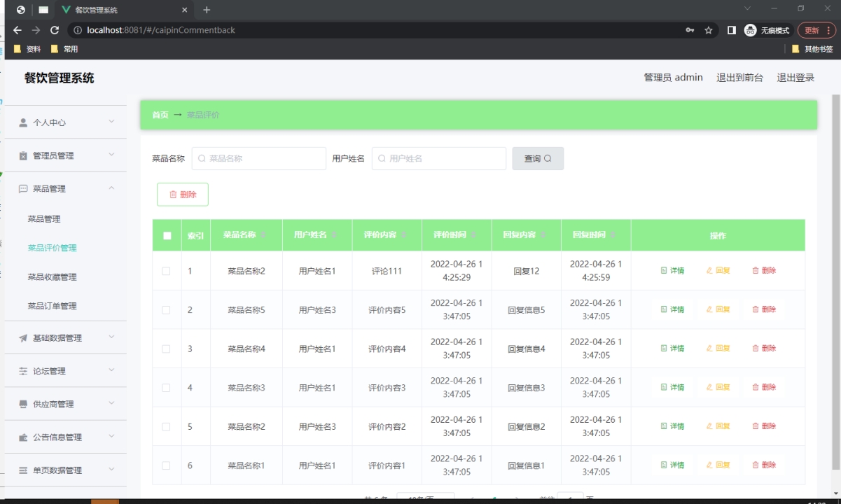Open the 资料 bookmark folder
The image size is (841, 504).
[x=27, y=49]
